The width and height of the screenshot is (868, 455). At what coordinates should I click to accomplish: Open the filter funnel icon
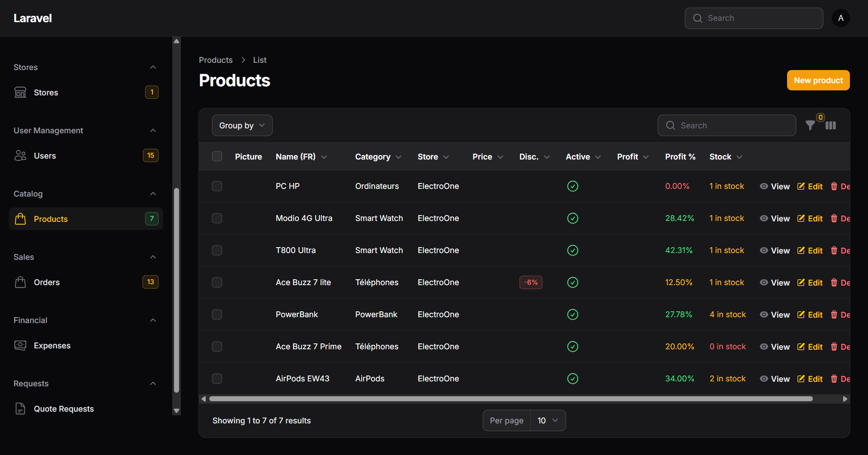coord(811,126)
